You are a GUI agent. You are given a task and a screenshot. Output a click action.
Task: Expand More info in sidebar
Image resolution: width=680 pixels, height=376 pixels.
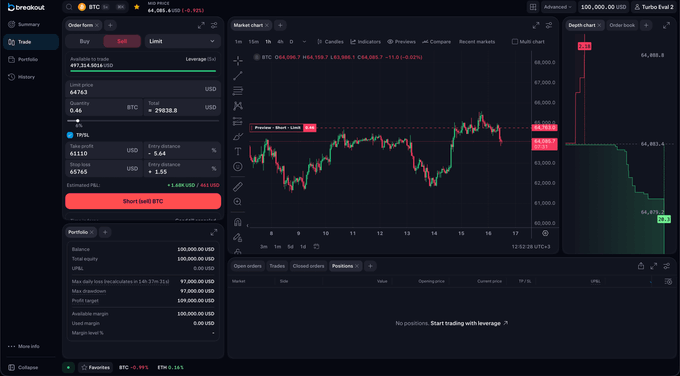point(24,346)
